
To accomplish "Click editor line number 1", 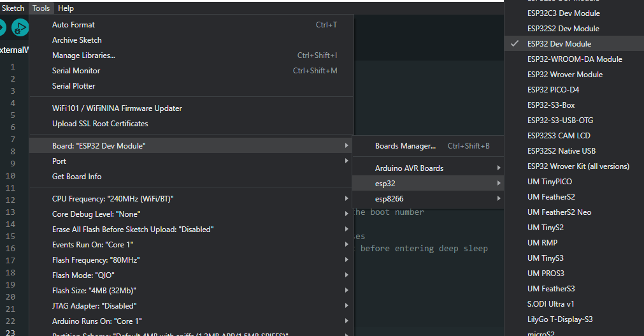I will point(13,66).
